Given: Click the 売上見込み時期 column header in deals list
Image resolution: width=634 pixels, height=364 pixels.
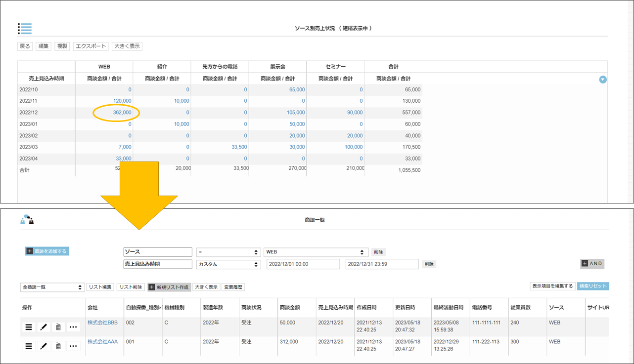Looking at the screenshot, I should click(x=335, y=308).
